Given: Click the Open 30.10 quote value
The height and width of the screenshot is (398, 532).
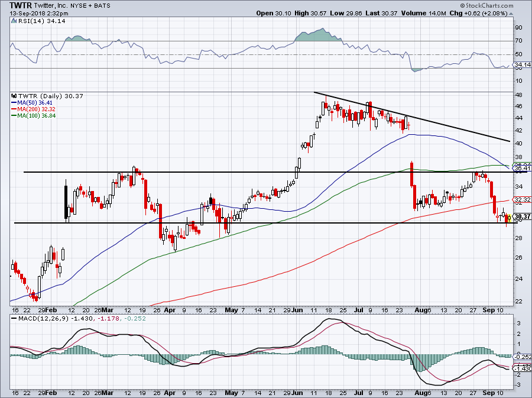Looking at the screenshot, I should pos(274,13).
